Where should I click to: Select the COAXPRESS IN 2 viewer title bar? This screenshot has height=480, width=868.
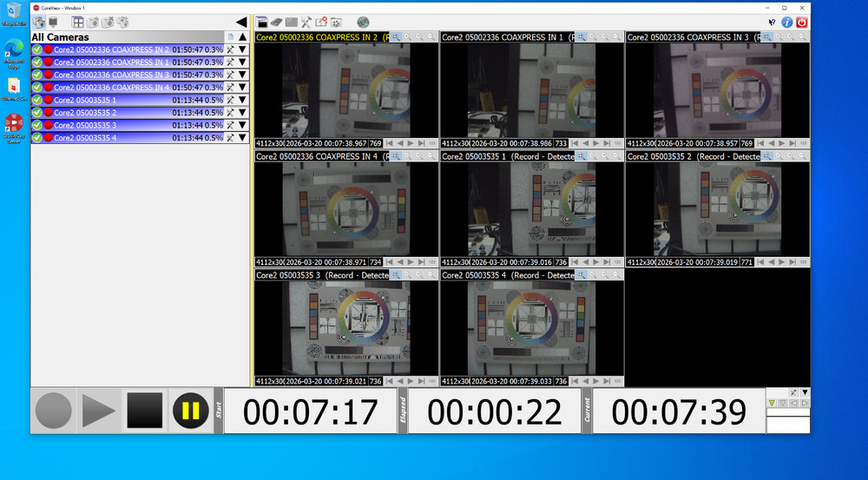coord(322,37)
